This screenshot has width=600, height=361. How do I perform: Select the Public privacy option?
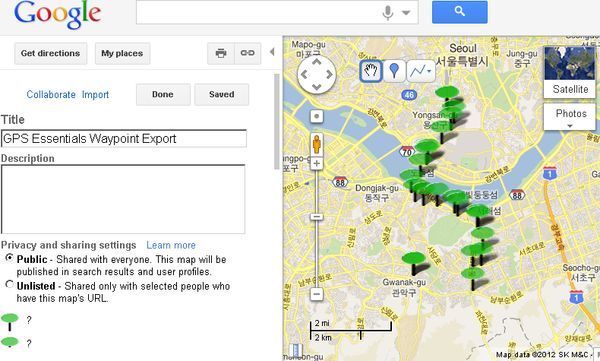pyautogui.click(x=9, y=258)
